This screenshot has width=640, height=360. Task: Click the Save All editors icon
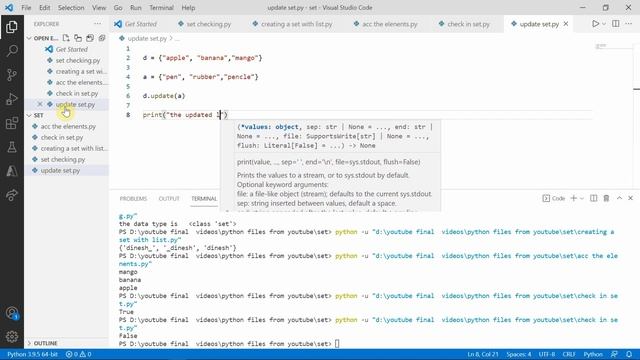(x=90, y=38)
